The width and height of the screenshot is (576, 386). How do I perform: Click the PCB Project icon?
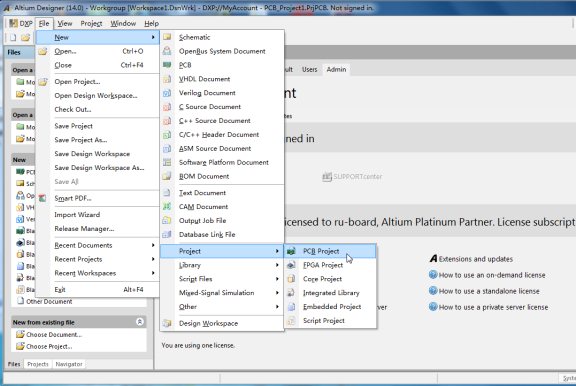pos(291,251)
